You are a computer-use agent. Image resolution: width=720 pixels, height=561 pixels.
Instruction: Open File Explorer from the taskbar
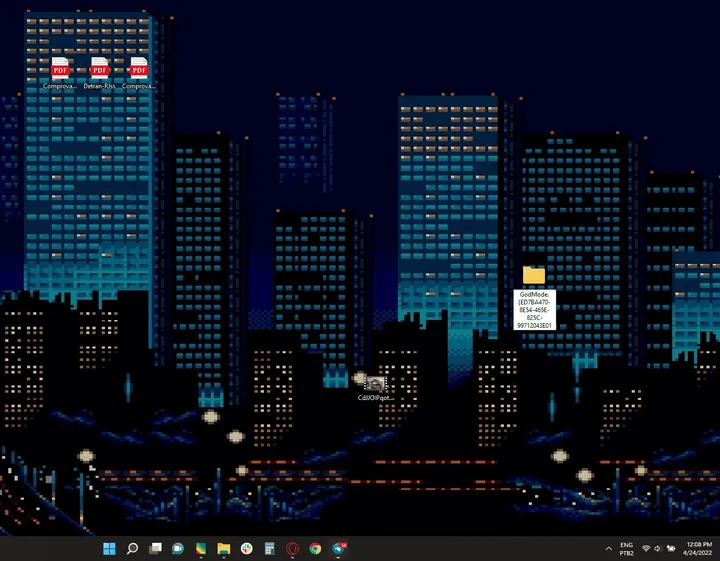(224, 549)
